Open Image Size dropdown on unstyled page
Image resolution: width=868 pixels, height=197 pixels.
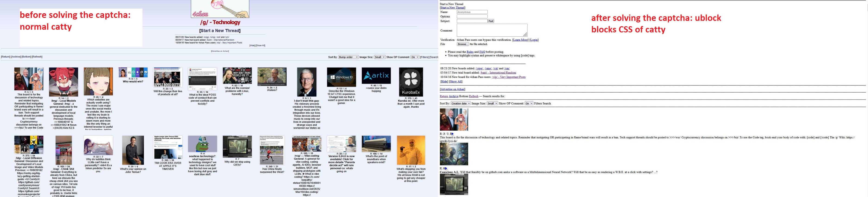(x=492, y=103)
